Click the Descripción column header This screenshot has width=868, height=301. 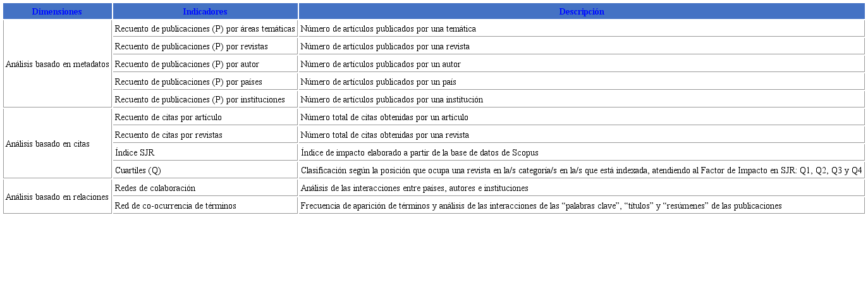(x=581, y=11)
